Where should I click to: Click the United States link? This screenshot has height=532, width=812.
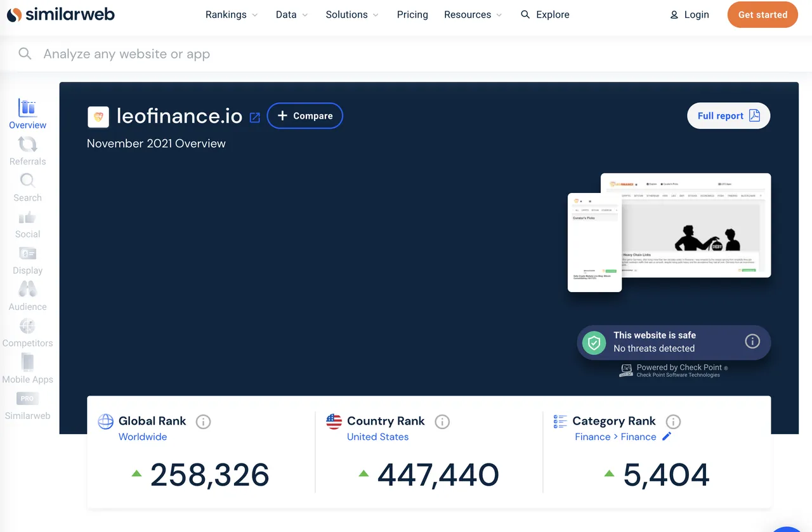coord(377,437)
